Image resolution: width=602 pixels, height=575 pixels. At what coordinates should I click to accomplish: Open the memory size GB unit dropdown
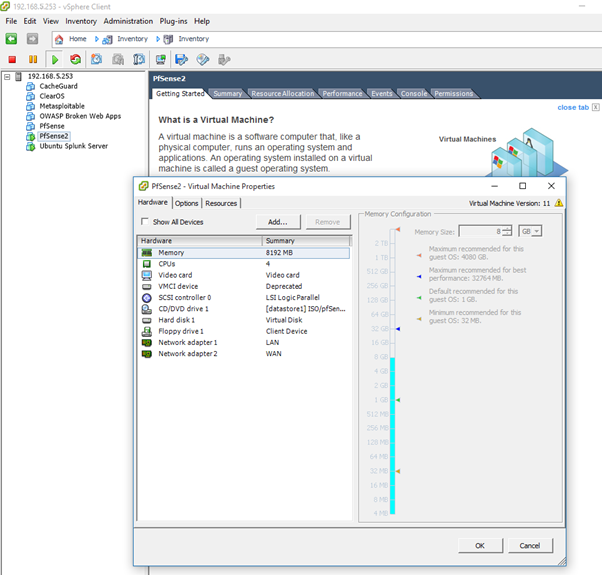(530, 231)
